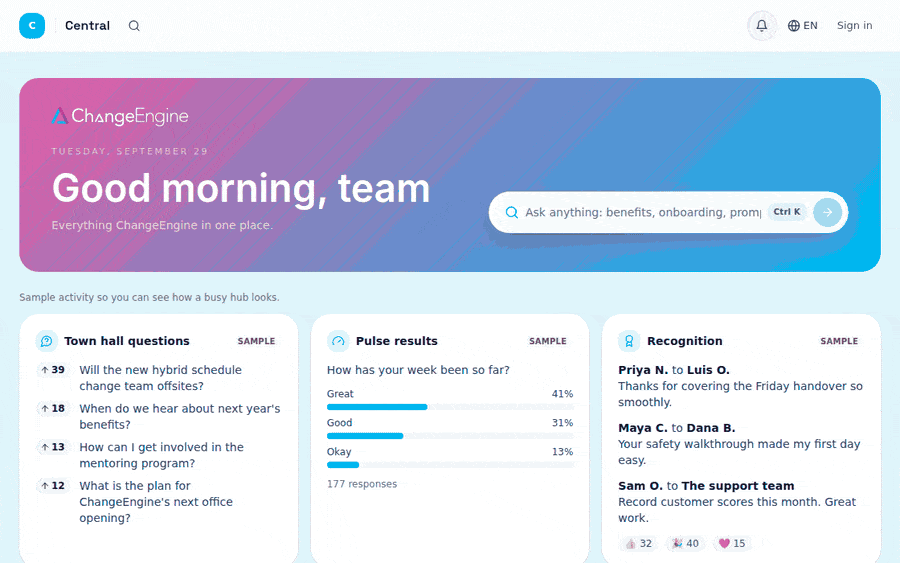This screenshot has height=563, width=900.
Task: Click the SAMPLE badge on Recognition
Action: [x=839, y=341]
